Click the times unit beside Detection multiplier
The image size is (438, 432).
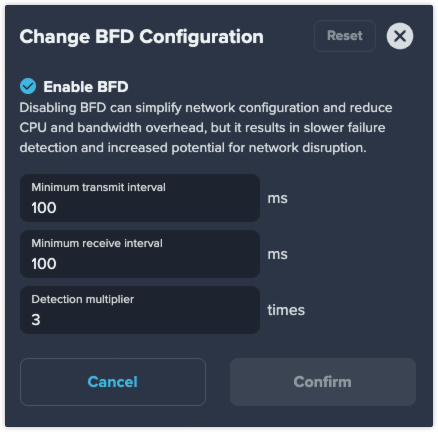coord(286,310)
